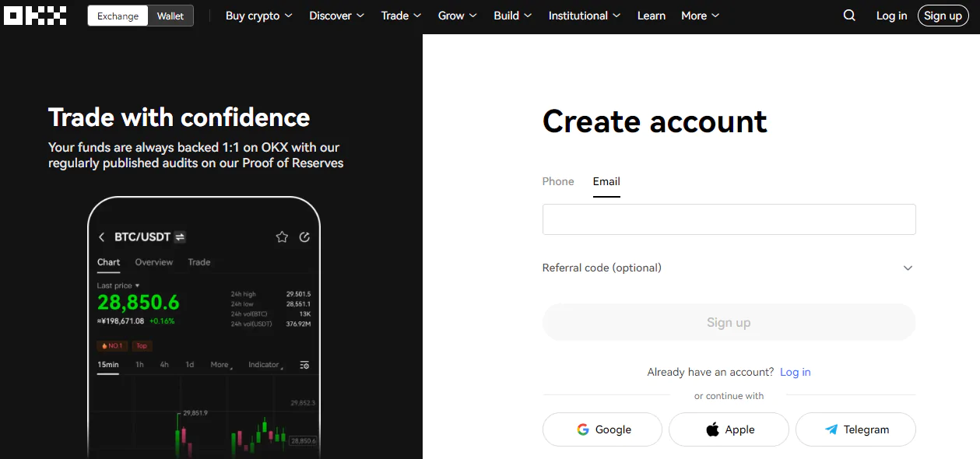Click the share icon on the phone mockup
This screenshot has width=980, height=459.
304,237
